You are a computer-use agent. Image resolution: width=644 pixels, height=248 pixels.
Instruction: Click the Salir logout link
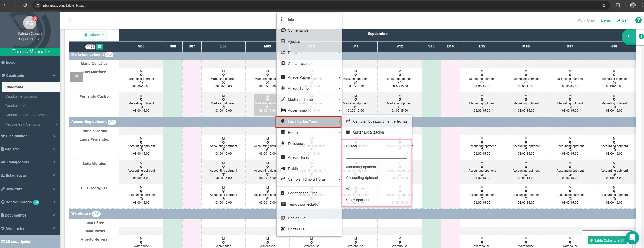[623, 20]
